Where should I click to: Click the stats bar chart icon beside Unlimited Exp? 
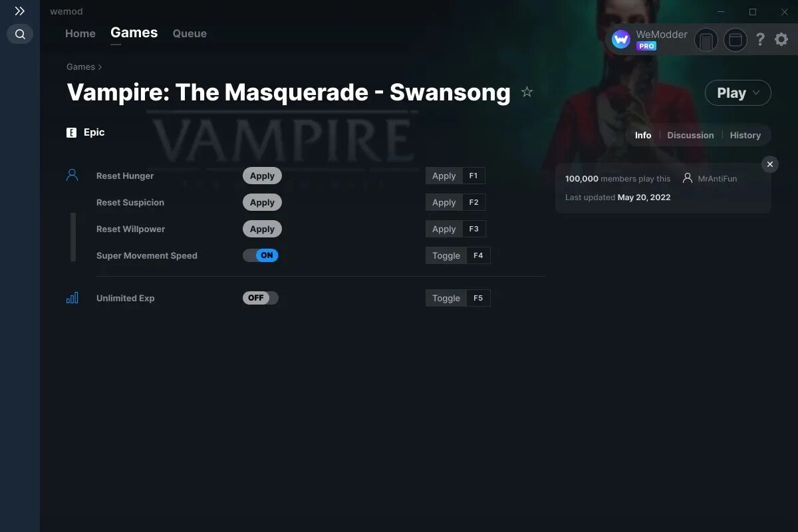pyautogui.click(x=72, y=298)
